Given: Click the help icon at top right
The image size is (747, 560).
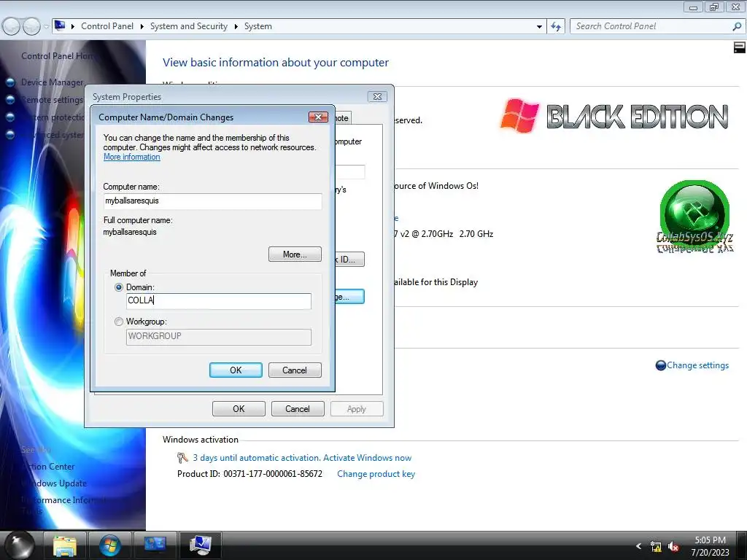Looking at the screenshot, I should (x=740, y=47).
